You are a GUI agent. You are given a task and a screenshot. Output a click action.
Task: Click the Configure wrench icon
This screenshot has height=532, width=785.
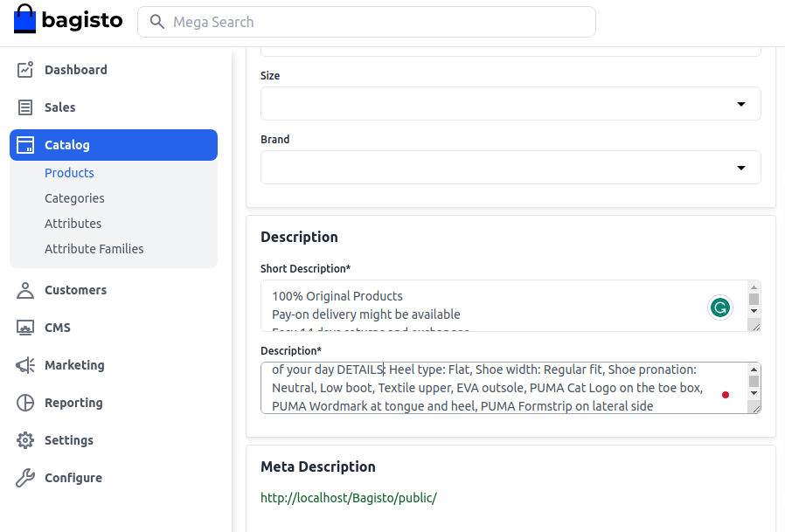coord(25,478)
